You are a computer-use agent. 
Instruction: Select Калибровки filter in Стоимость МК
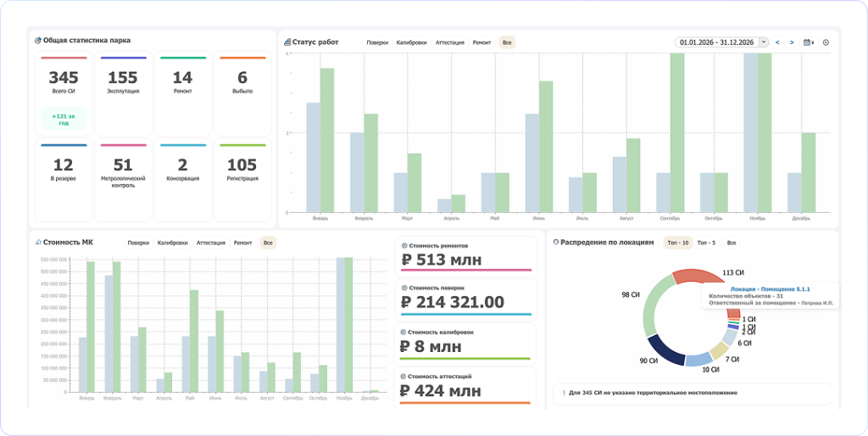pyautogui.click(x=173, y=243)
